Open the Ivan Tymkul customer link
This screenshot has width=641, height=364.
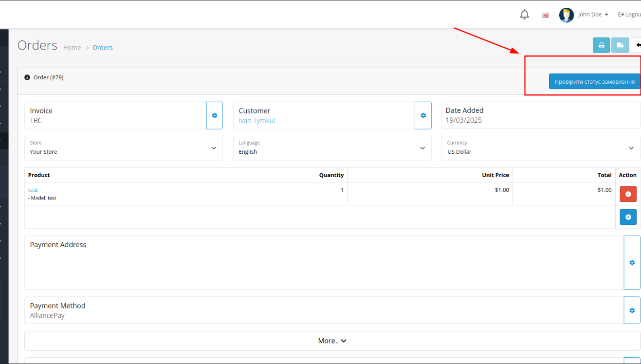256,121
